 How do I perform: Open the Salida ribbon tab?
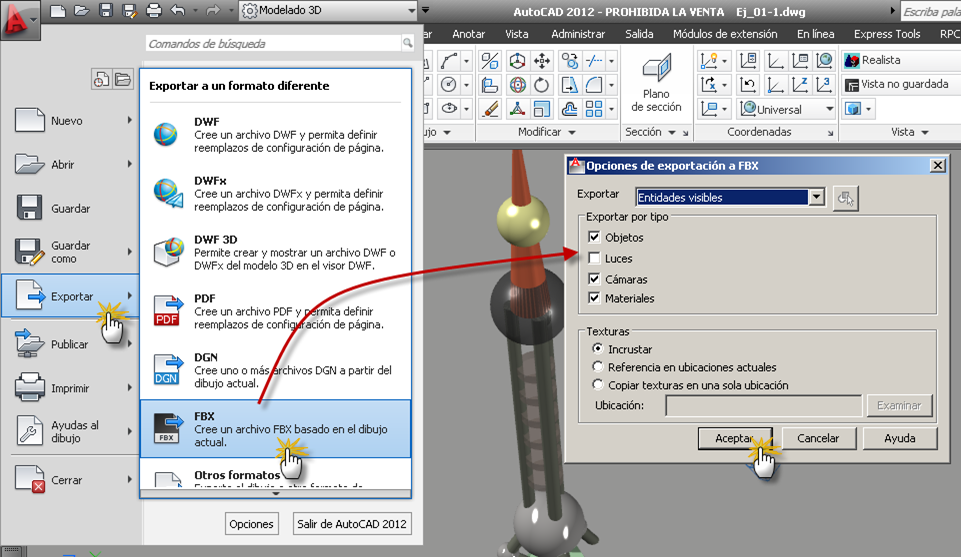pos(639,34)
